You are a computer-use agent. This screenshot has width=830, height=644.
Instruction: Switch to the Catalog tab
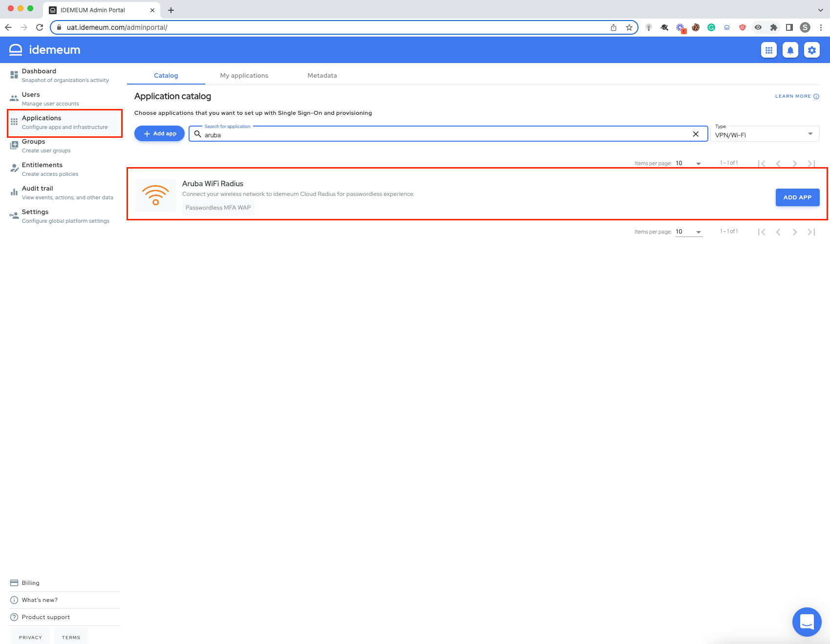click(166, 76)
